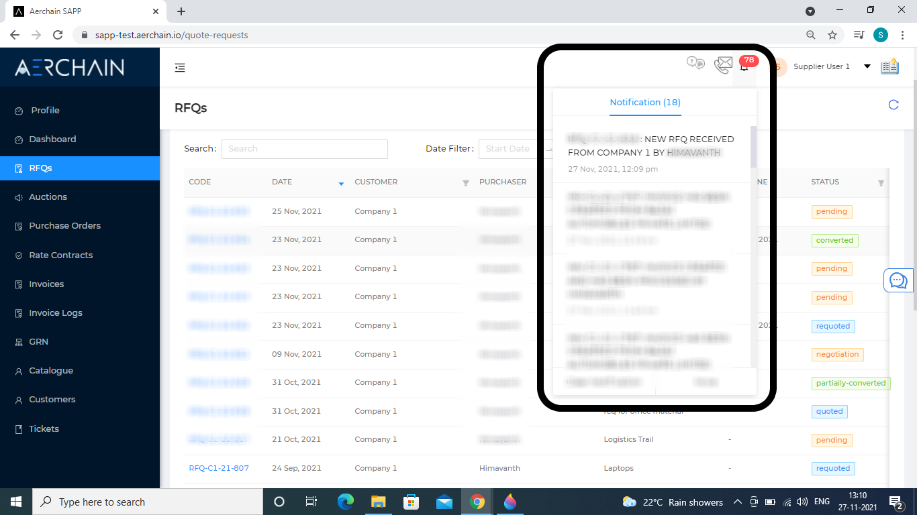Filter the Status column
This screenshot has height=515, width=917.
click(881, 183)
